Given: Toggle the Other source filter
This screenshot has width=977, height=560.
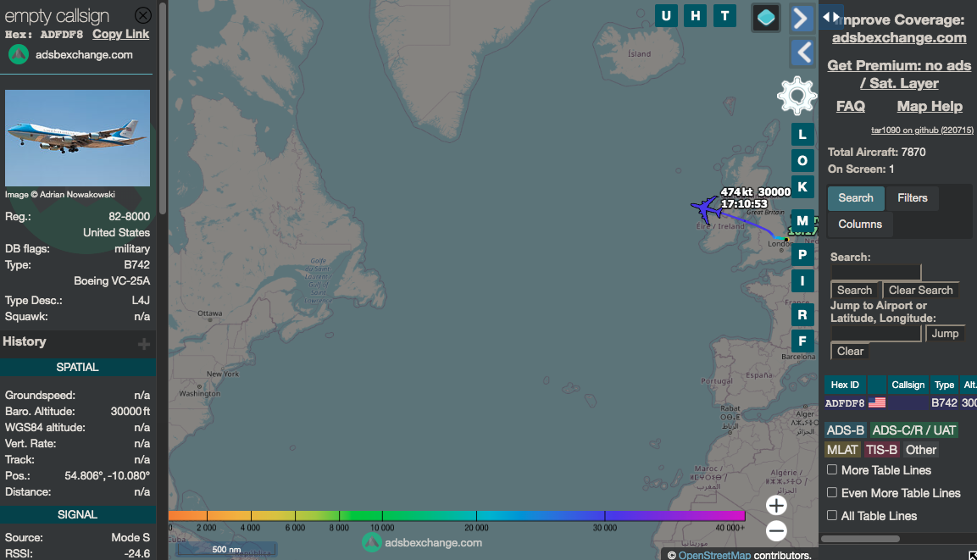Looking at the screenshot, I should [x=921, y=450].
